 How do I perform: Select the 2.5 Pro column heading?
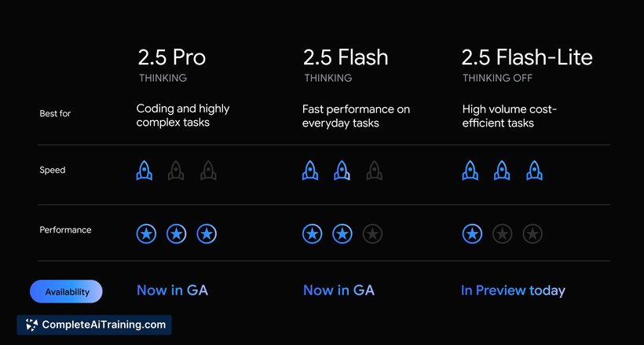[172, 57]
